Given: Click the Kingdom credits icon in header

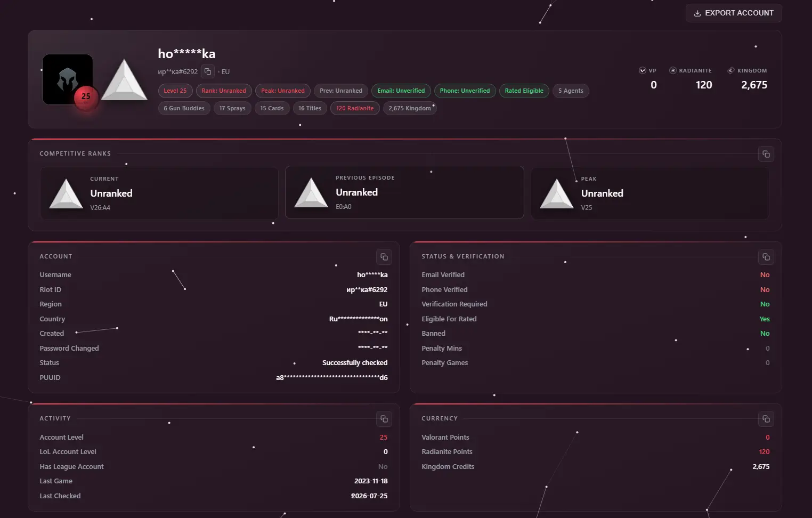Looking at the screenshot, I should (x=731, y=70).
